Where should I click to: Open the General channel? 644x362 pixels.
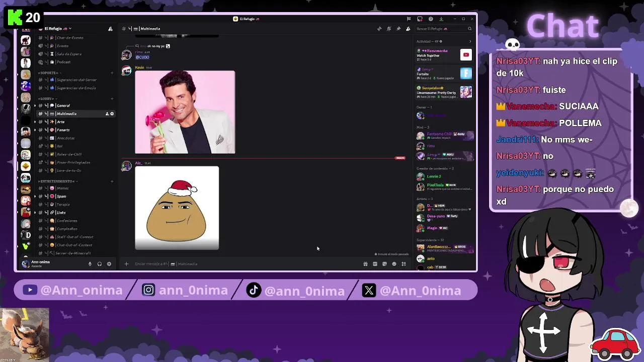[x=75, y=106]
